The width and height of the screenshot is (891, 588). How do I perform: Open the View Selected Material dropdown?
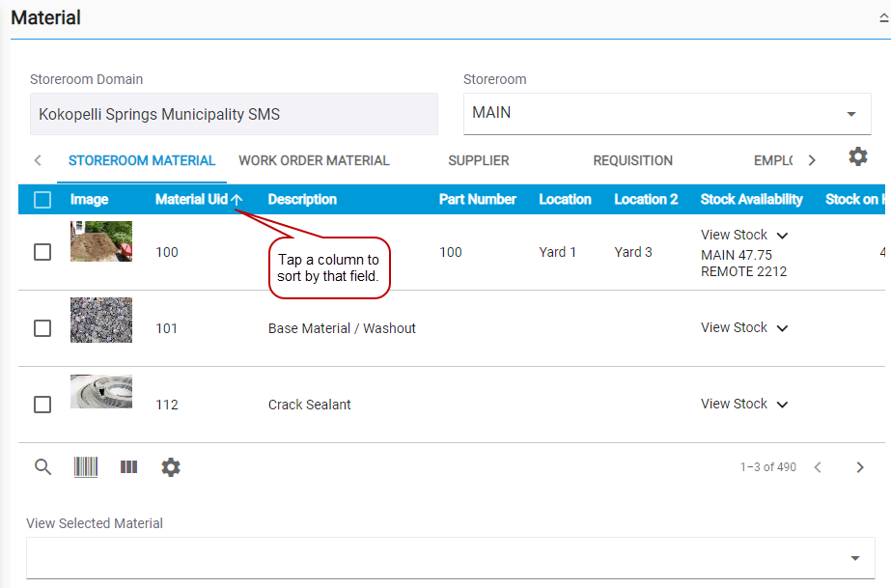tap(450, 558)
